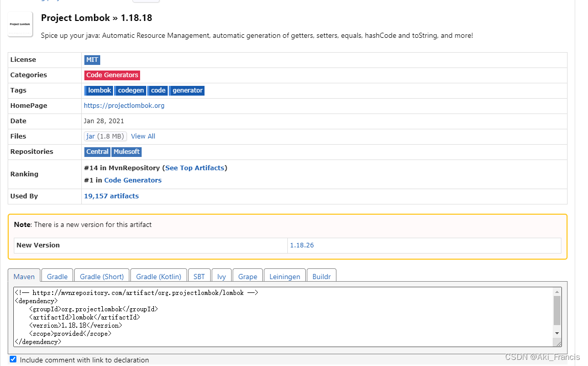Uncheck 'Include comment with link to declaration'
588x366 pixels.
click(x=13, y=359)
